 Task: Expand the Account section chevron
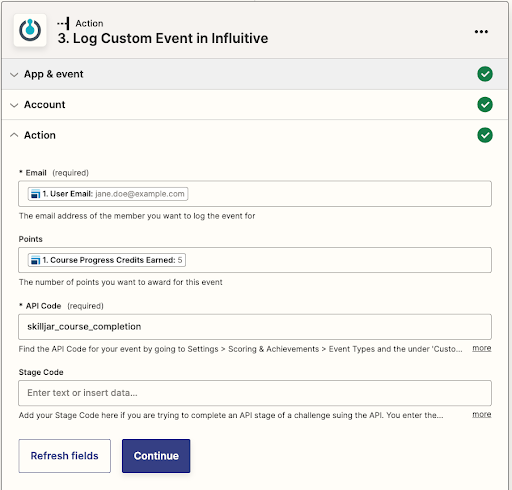pyautogui.click(x=14, y=105)
